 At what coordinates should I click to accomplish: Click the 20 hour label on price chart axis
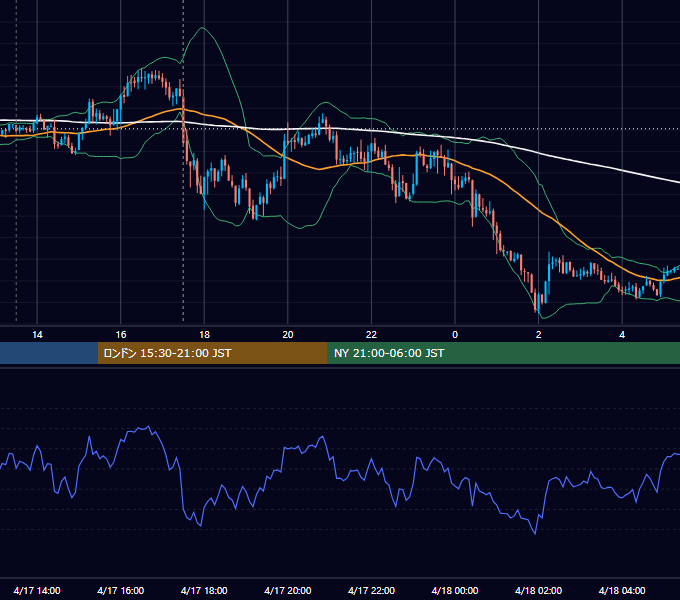pos(288,335)
